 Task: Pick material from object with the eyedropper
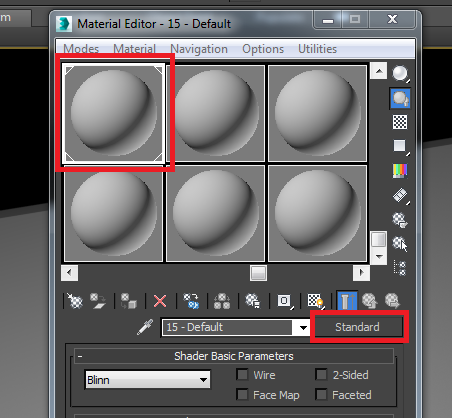click(145, 327)
